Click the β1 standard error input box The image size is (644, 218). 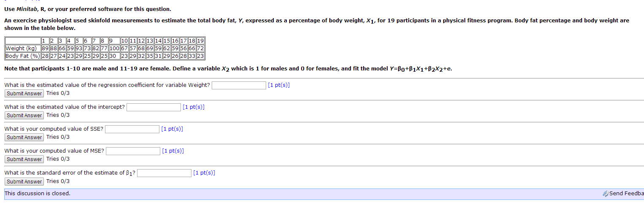pos(164,173)
